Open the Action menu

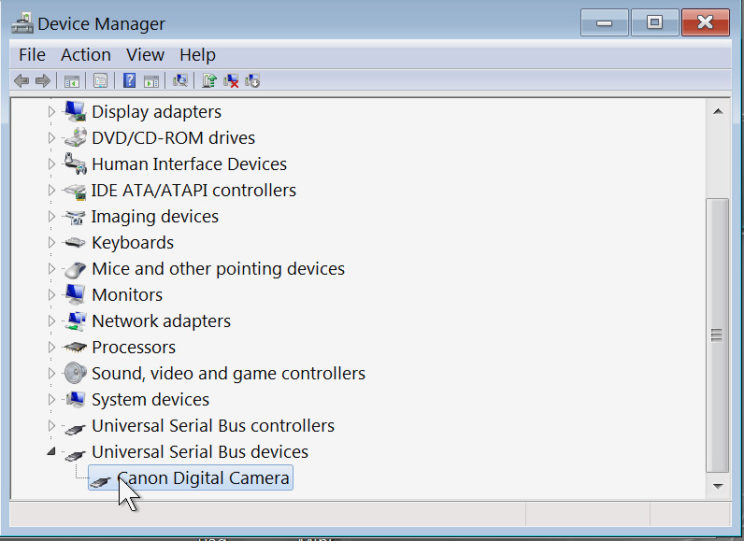click(85, 55)
